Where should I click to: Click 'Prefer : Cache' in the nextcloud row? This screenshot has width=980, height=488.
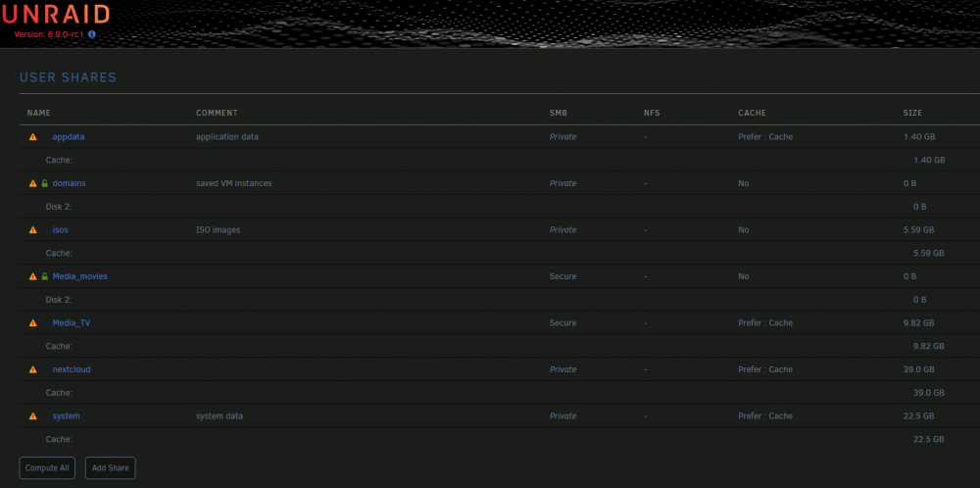point(765,369)
